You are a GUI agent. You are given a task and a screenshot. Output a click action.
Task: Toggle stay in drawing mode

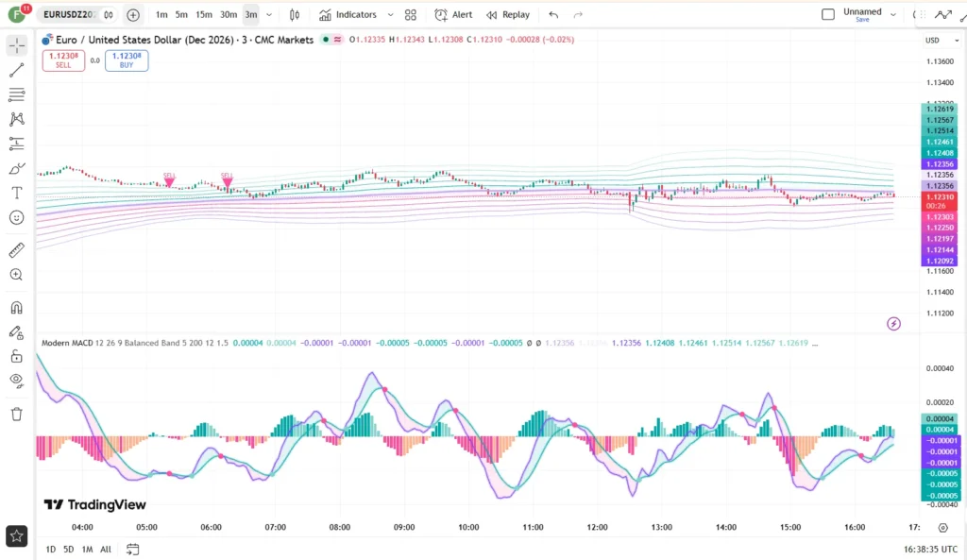click(17, 332)
